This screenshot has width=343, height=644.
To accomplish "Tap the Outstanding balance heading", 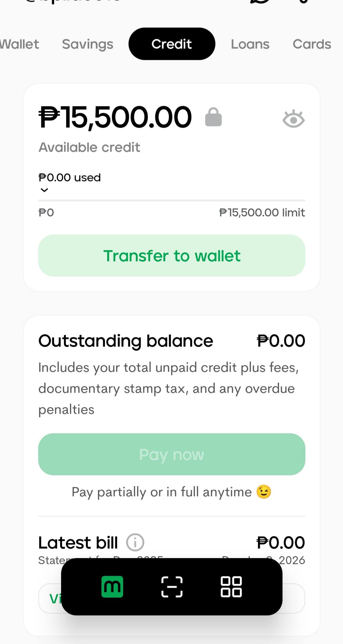I will pos(126,341).
